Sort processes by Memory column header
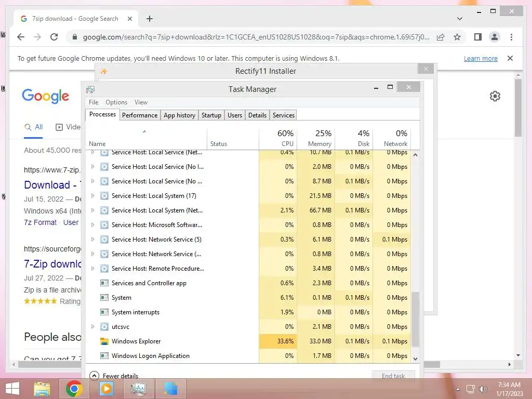 pyautogui.click(x=316, y=138)
